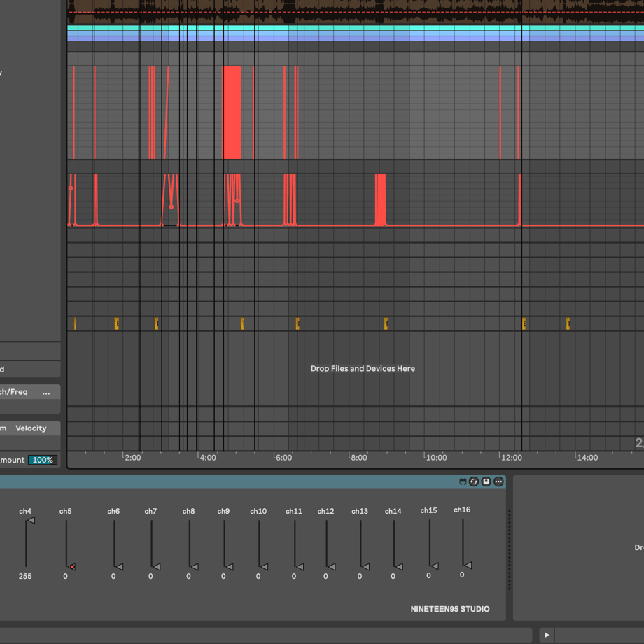Select the small yellow clip near 5:10
This screenshot has height=644, width=644.
pyautogui.click(x=242, y=323)
